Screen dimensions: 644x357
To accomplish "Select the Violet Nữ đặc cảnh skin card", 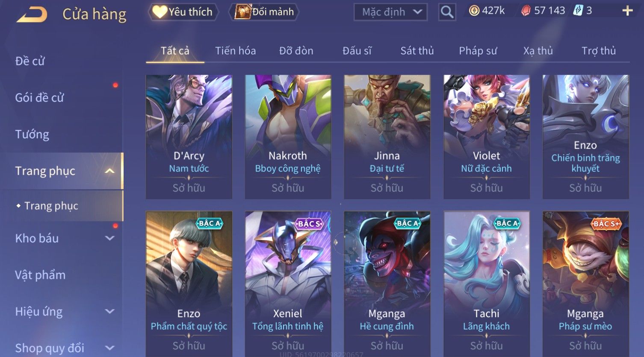I will coord(486,137).
